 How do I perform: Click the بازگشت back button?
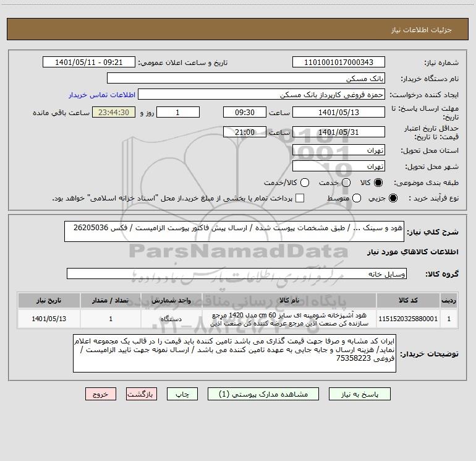click(x=142, y=394)
